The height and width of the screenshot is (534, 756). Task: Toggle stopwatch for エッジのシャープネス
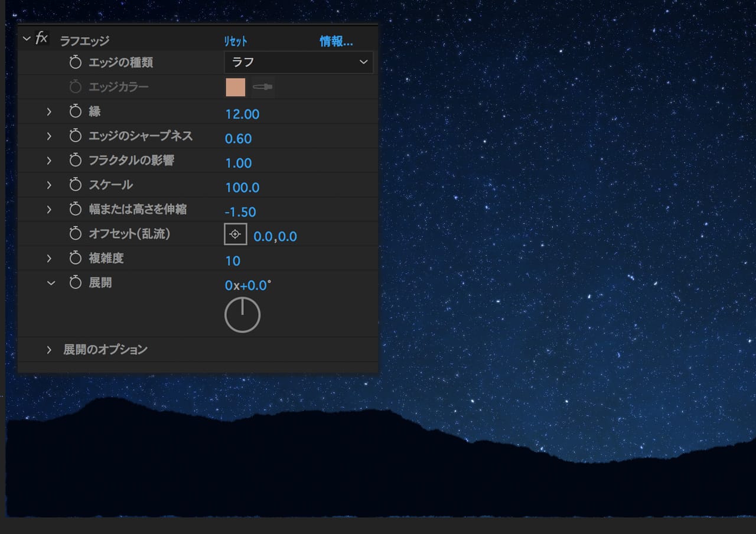point(75,136)
